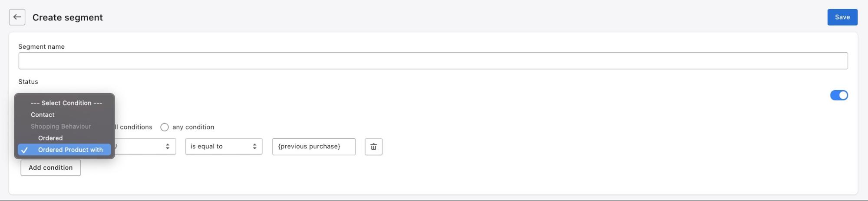This screenshot has height=201, width=868.
Task: Click the checkmark beside Ordered Product with
Action: click(25, 150)
